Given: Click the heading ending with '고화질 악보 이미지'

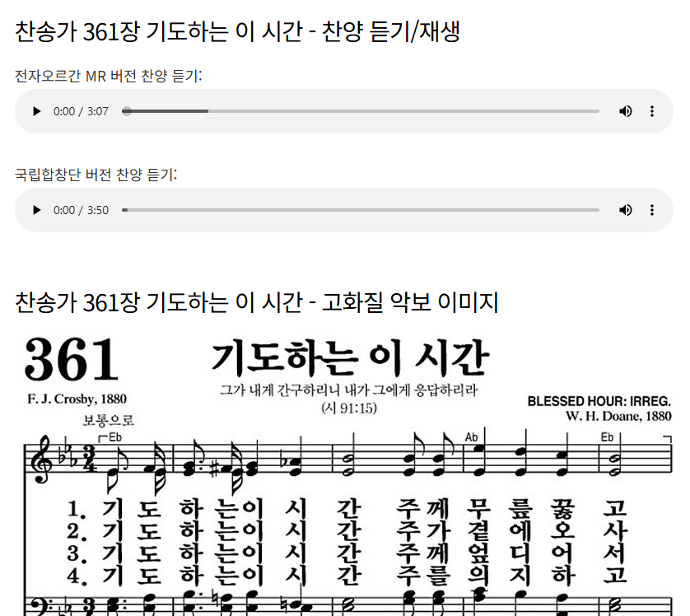Looking at the screenshot, I should (257, 302).
